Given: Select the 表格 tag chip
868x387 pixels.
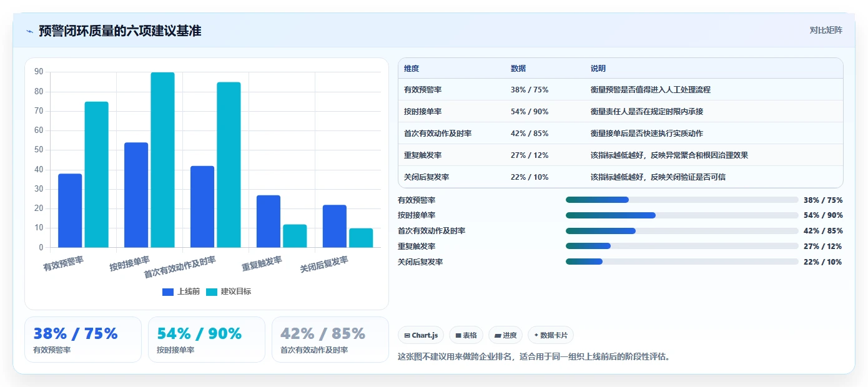Looking at the screenshot, I should pos(466,335).
